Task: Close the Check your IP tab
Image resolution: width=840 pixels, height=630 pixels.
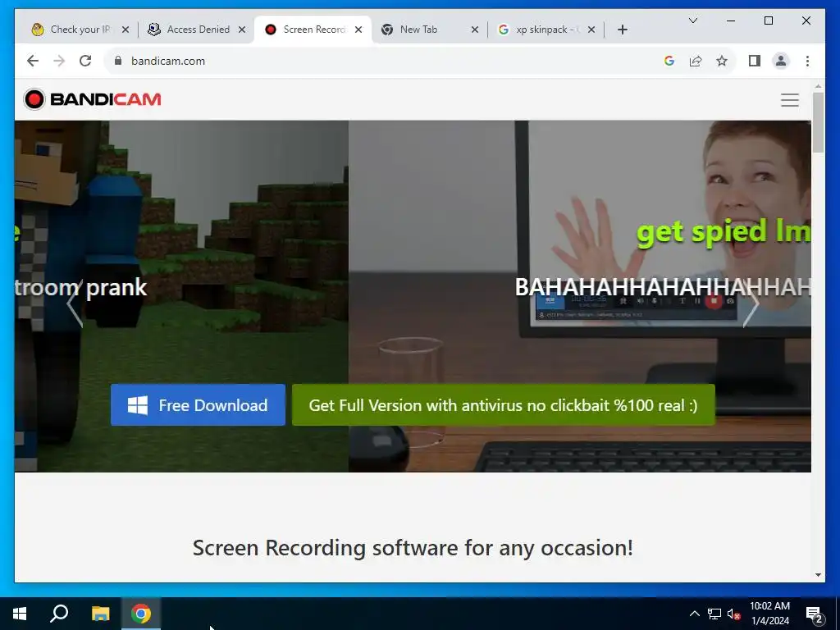Action: [x=126, y=30]
